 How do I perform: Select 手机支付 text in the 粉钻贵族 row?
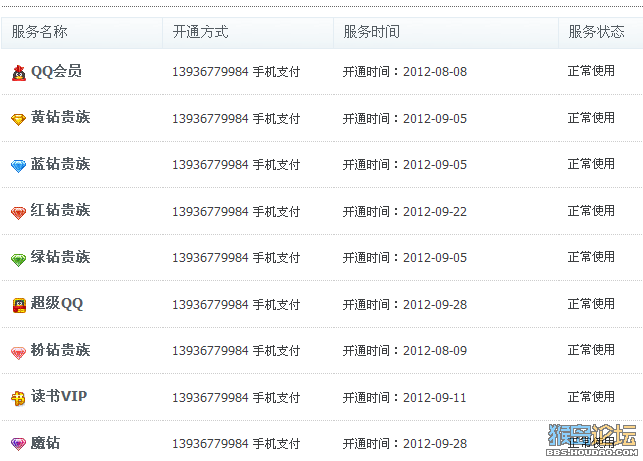coord(276,351)
